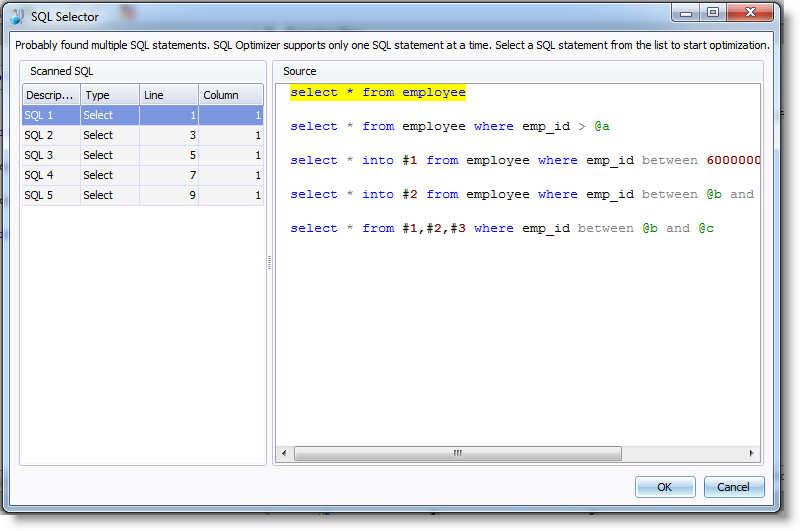This screenshot has width=800, height=531.
Task: Click the Source horizontal scrollbar thumb
Action: (x=458, y=453)
